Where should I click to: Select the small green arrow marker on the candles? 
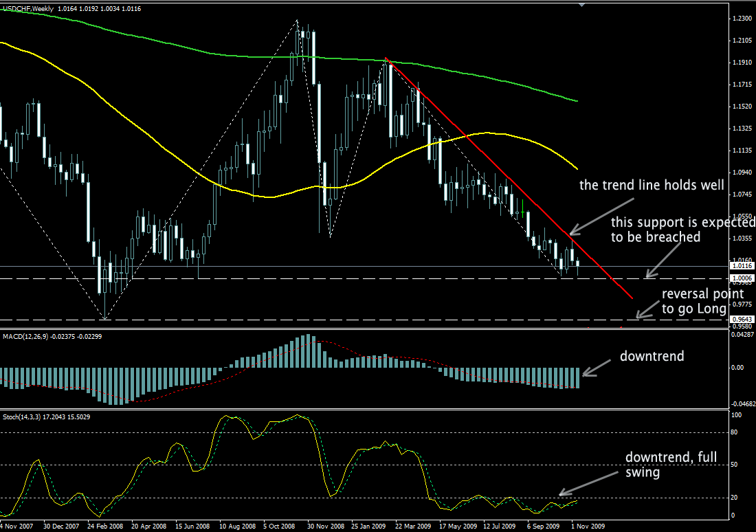pos(523,208)
